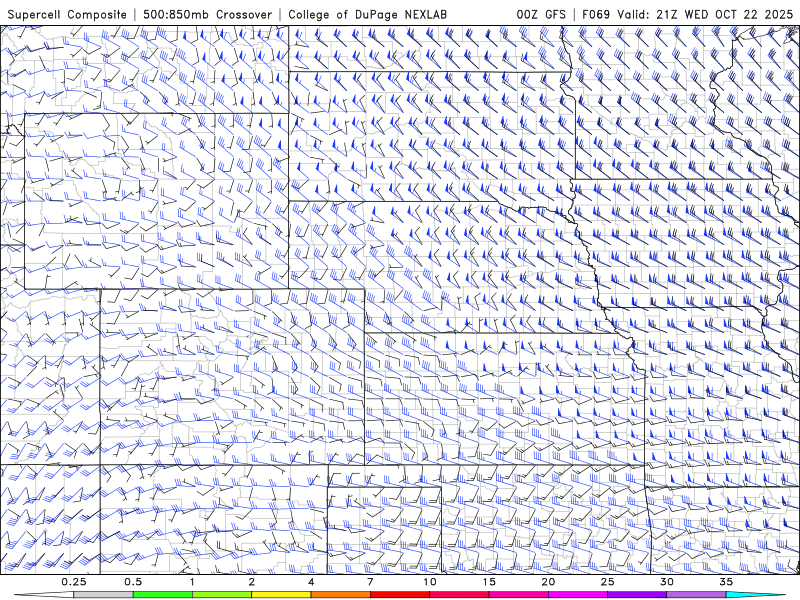Click the 'Supercell Composite' title text

click(x=67, y=14)
